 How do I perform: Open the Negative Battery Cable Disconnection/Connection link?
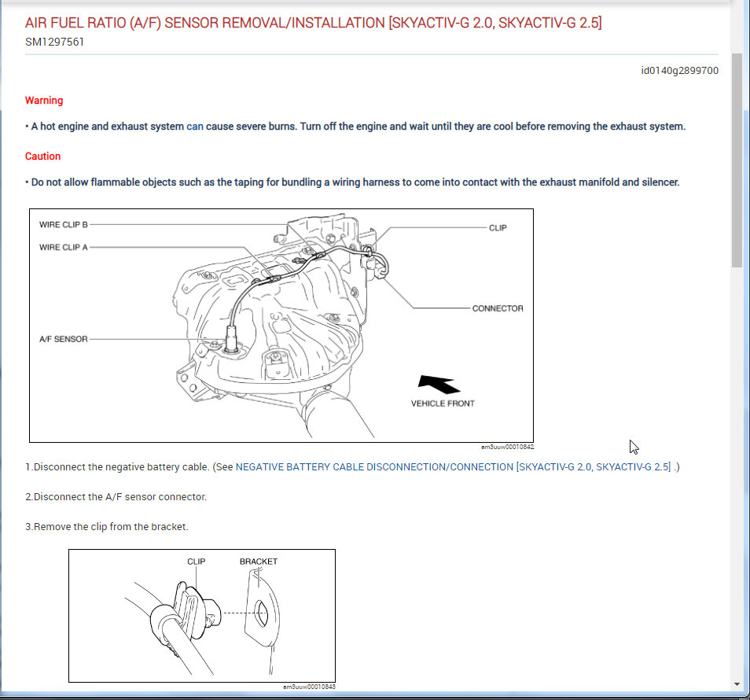(453, 467)
